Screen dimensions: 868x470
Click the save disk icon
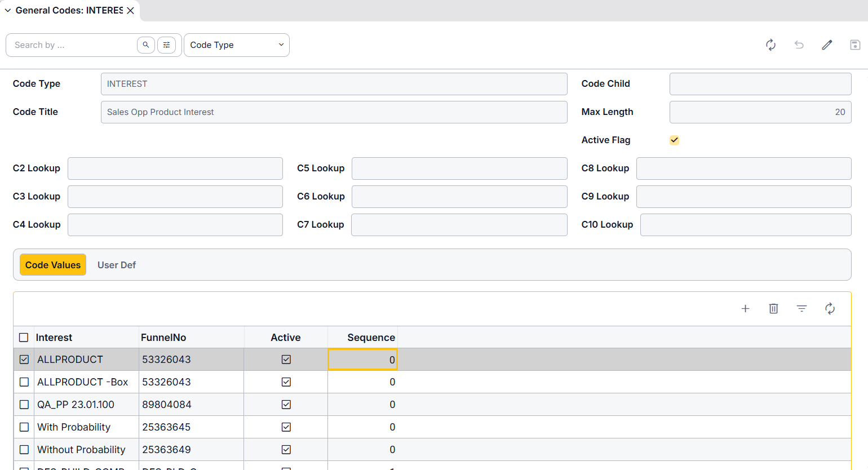[854, 45]
